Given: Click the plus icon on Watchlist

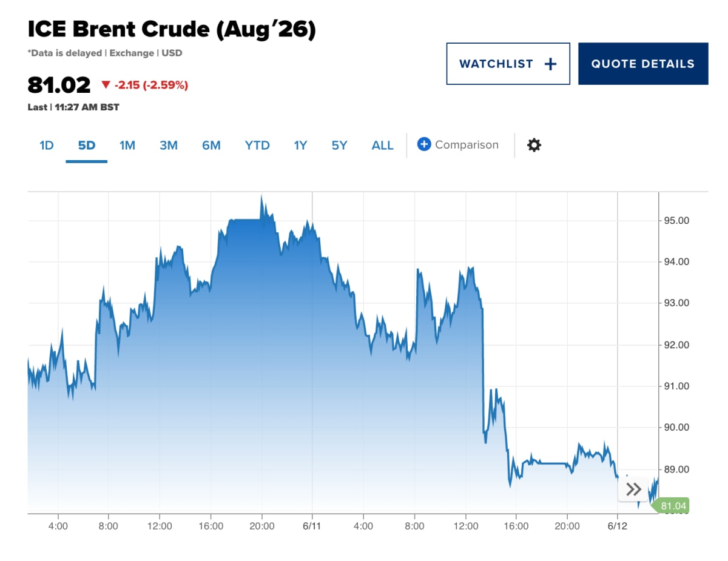Looking at the screenshot, I should tap(550, 64).
